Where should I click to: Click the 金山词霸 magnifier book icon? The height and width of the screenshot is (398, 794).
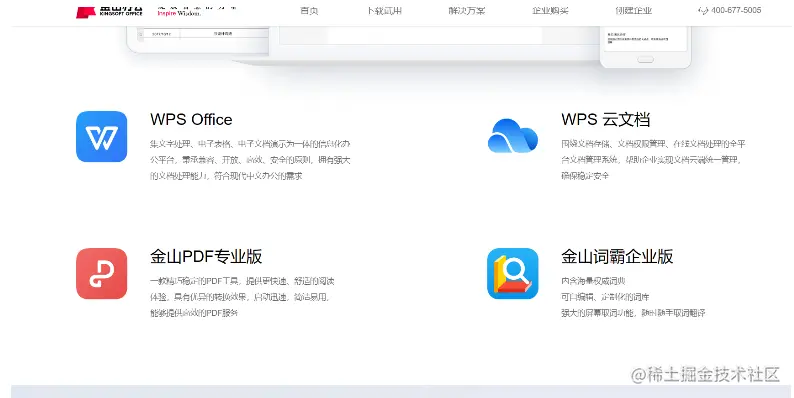512,273
